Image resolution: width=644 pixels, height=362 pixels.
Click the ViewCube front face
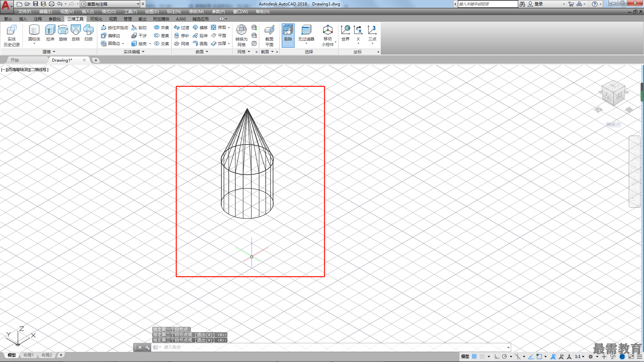(x=619, y=96)
